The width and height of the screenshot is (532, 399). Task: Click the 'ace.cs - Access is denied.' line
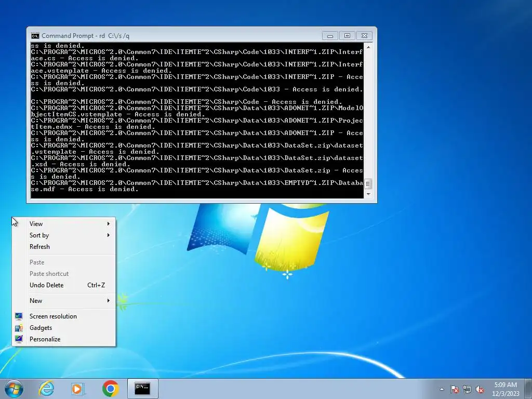pyautogui.click(x=85, y=58)
